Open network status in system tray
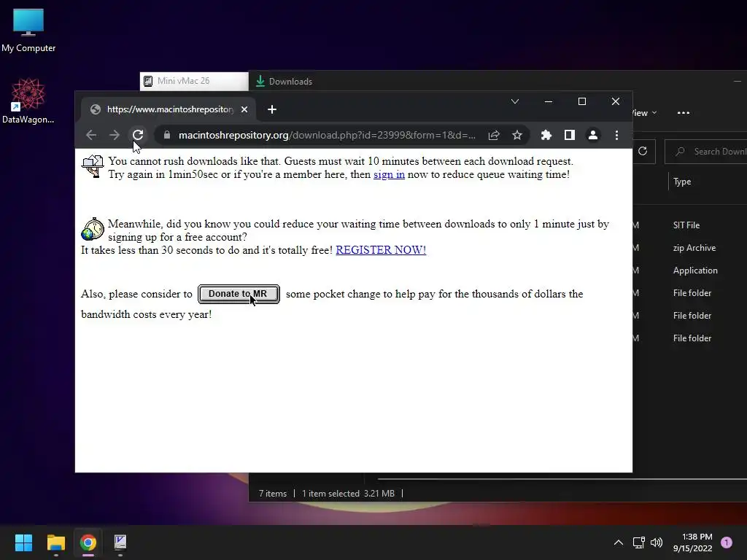This screenshot has width=747, height=560. pos(639,542)
